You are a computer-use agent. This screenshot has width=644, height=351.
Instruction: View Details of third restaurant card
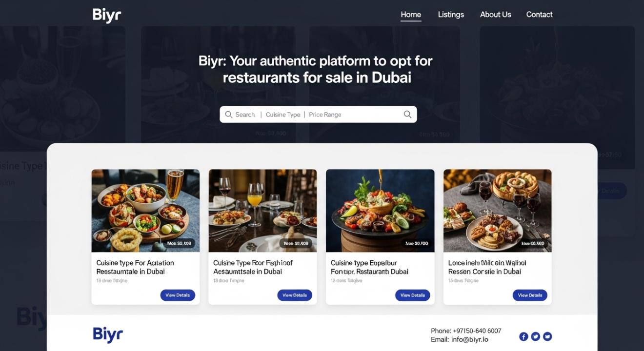click(x=413, y=295)
